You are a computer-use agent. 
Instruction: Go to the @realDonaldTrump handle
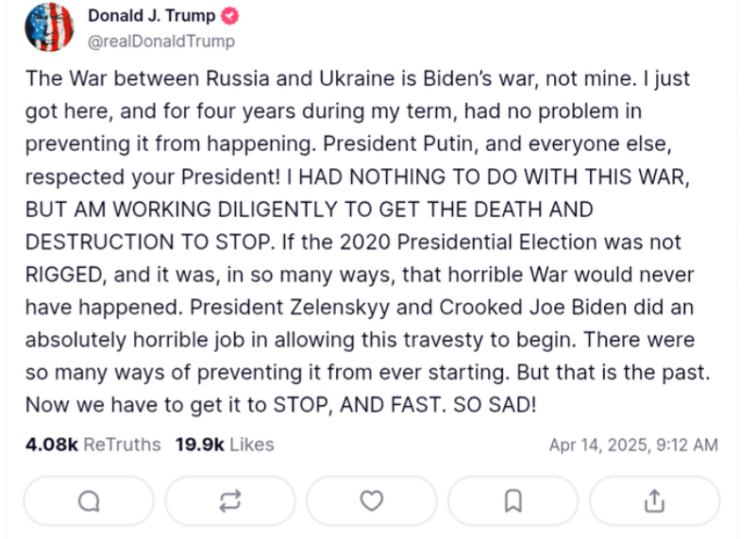point(161,42)
